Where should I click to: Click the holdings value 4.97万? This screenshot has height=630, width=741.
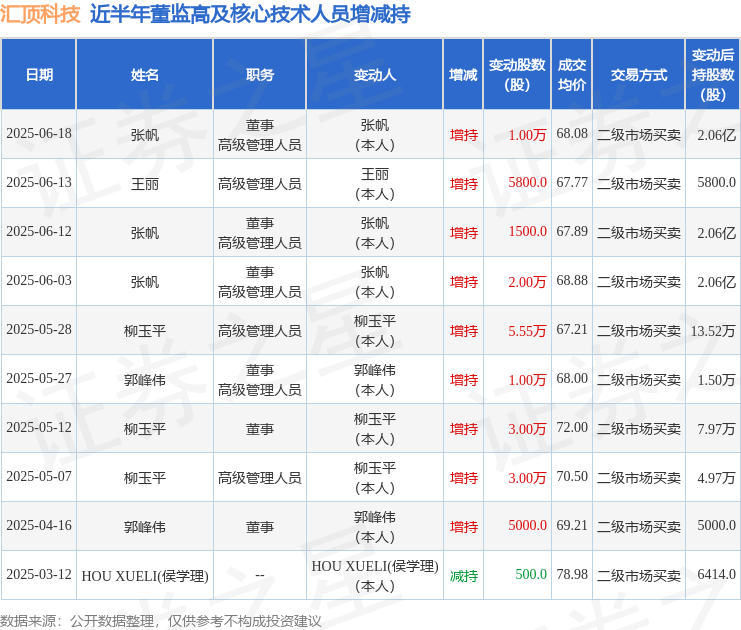(x=716, y=478)
